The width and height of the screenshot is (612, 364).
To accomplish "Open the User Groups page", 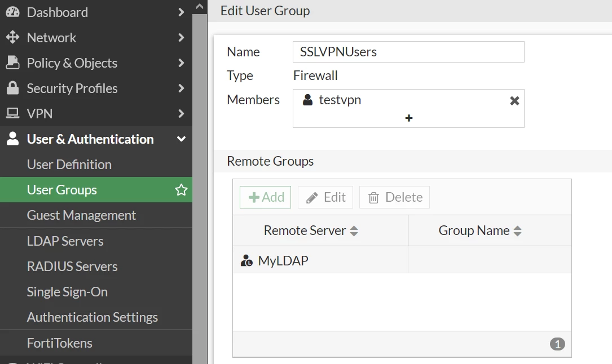I will (61, 190).
